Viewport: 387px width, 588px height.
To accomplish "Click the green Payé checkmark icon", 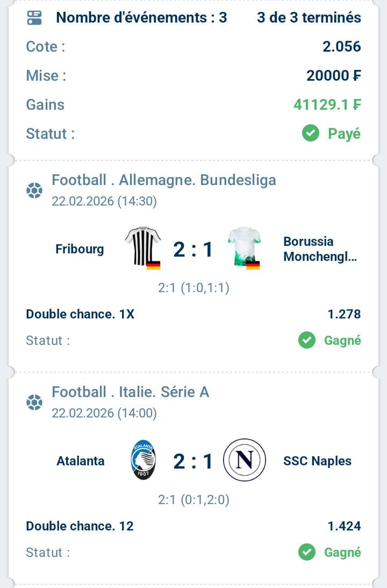I will (311, 133).
